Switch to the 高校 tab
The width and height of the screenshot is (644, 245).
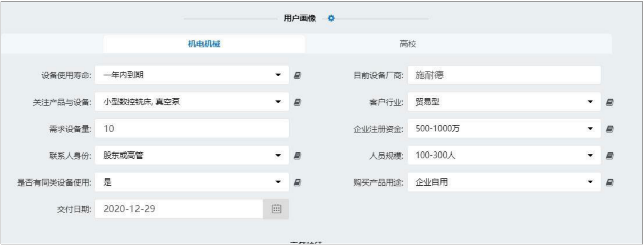[x=408, y=44]
